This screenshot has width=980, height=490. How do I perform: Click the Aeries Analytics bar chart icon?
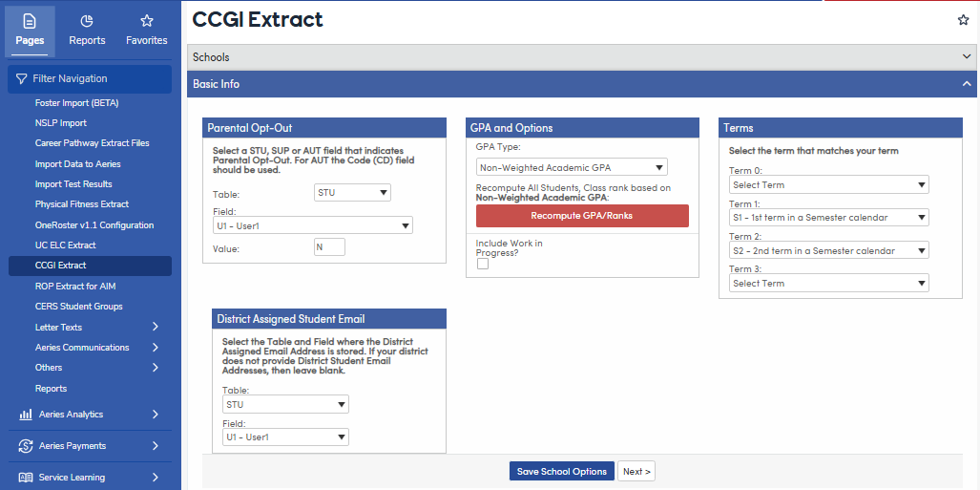(x=26, y=415)
